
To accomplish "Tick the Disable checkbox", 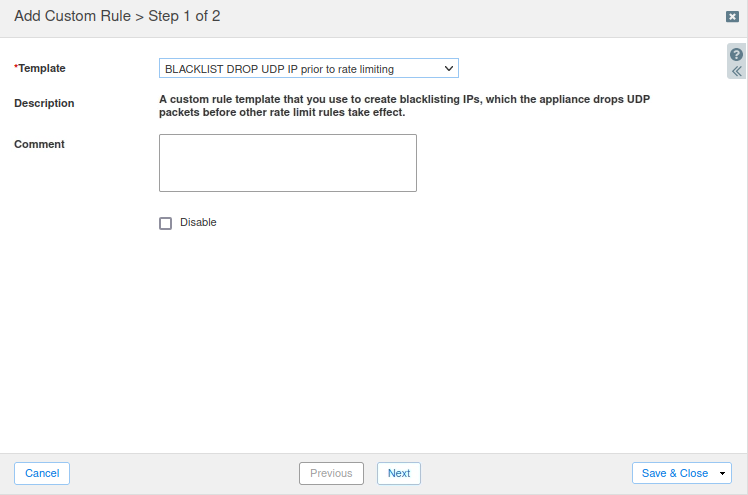I will (166, 223).
